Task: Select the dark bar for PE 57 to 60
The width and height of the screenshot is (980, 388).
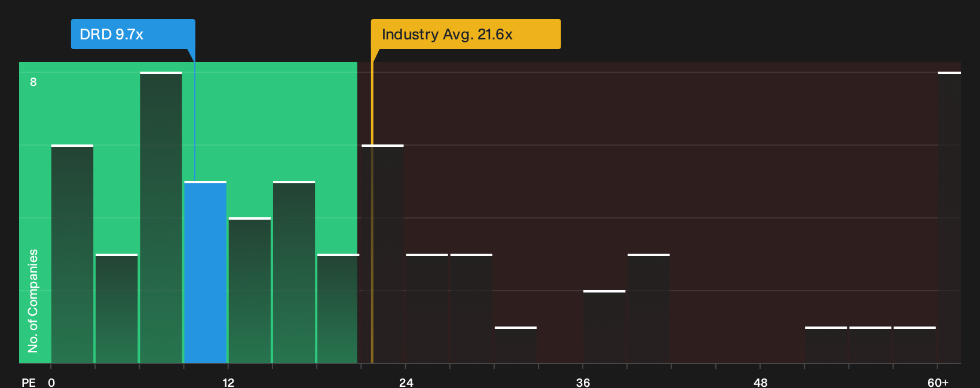Action: point(915,345)
